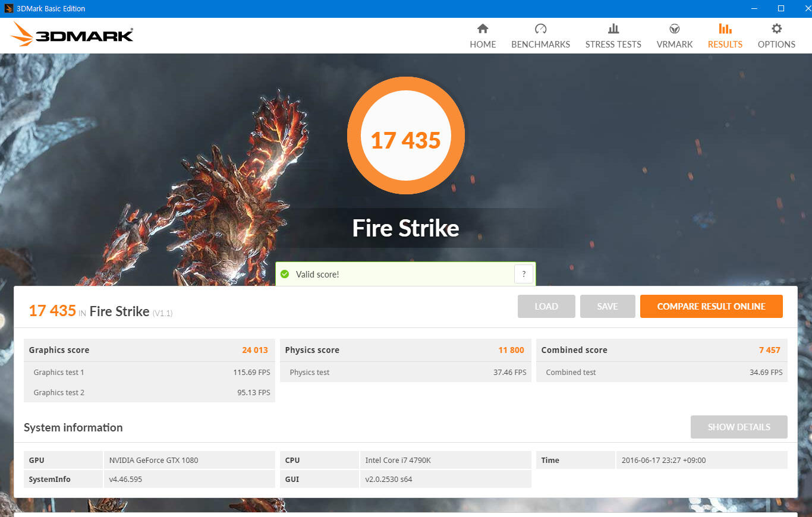
Task: Open OPTIONS tab label
Action: (x=776, y=45)
